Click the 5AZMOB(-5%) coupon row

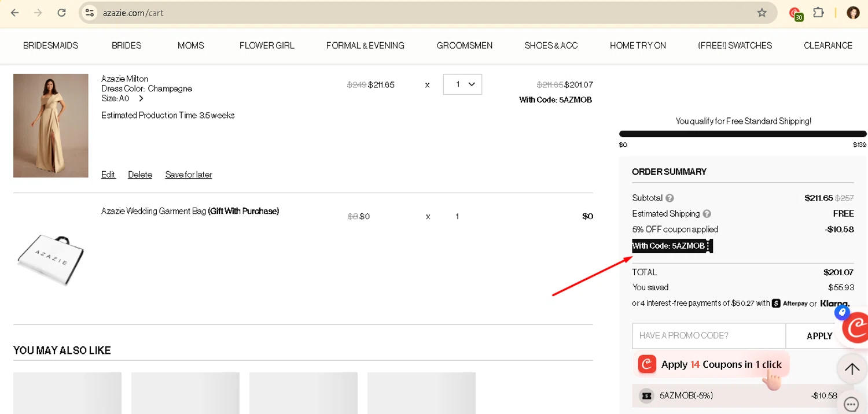[743, 395]
